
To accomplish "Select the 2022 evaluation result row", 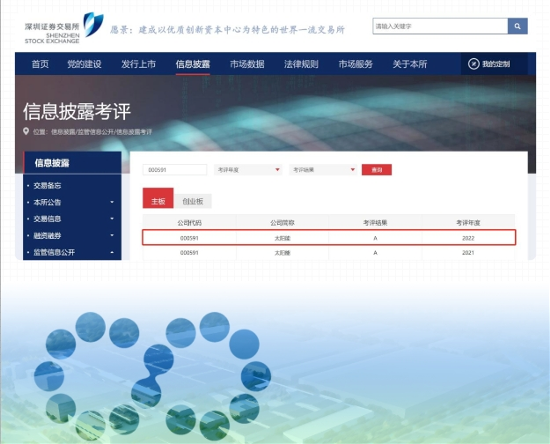I will point(329,237).
